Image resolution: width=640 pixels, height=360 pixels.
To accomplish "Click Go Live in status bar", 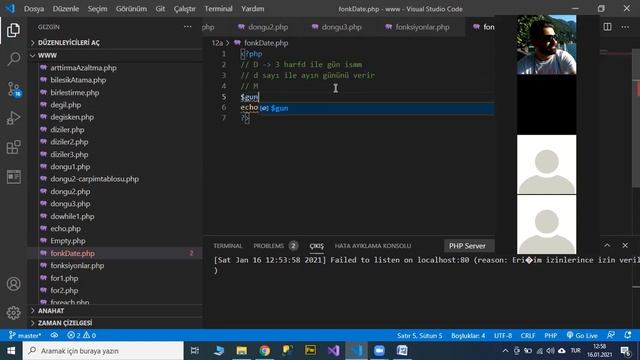I will click(582, 336).
